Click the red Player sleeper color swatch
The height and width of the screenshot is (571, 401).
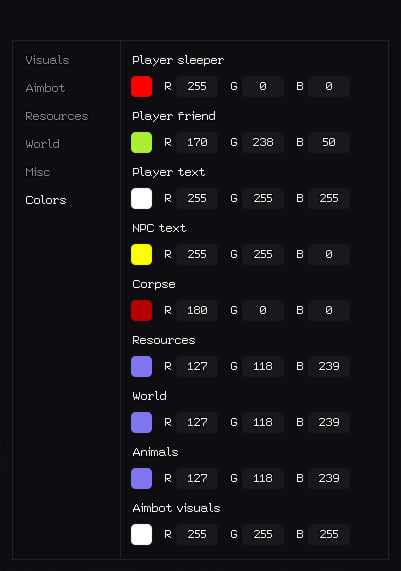point(141,86)
